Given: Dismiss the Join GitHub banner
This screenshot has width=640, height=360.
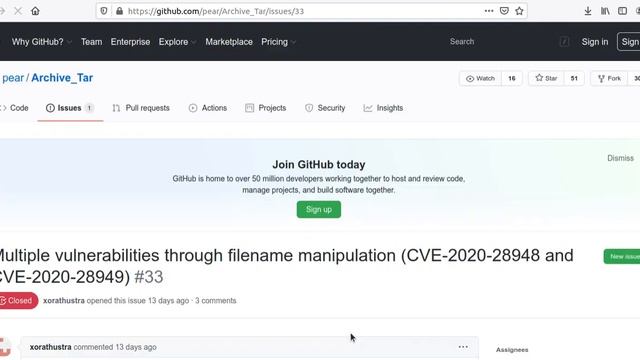Looking at the screenshot, I should point(620,158).
